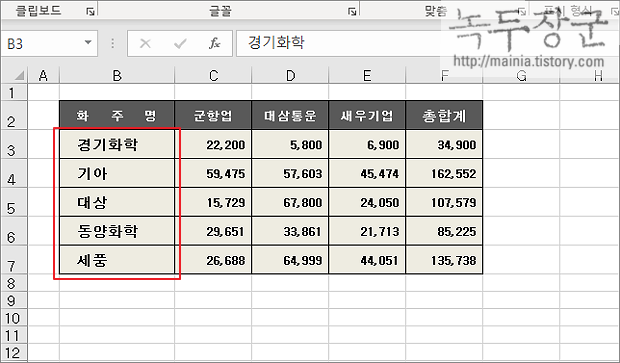Click the cell with value 57,603
620x363 pixels.
coord(290,174)
